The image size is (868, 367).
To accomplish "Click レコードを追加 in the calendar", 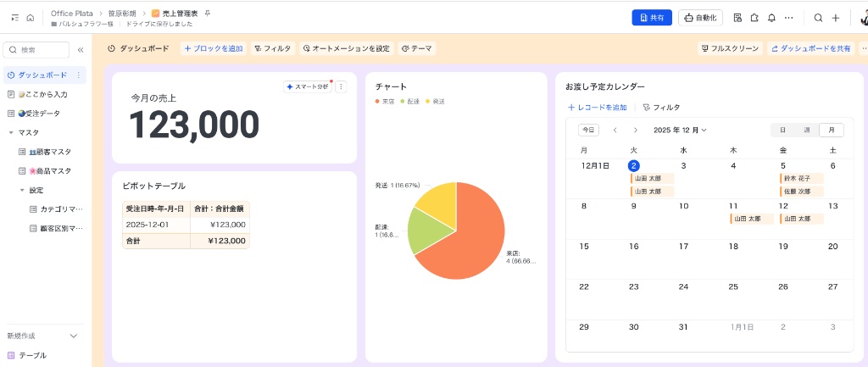I will pyautogui.click(x=598, y=108).
